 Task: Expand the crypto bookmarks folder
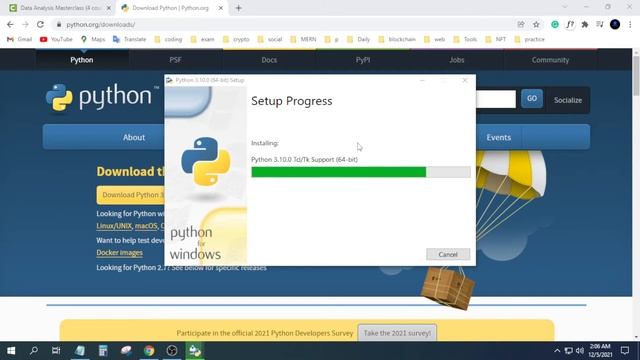[x=236, y=39]
